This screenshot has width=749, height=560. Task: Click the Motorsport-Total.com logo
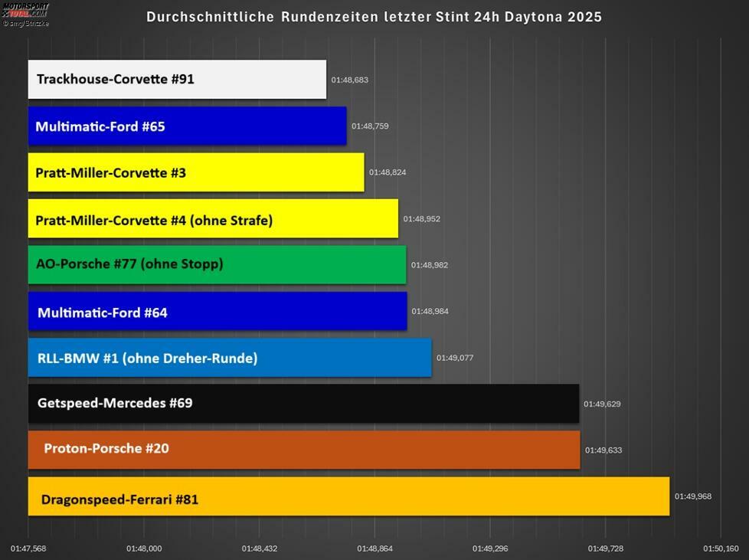pos(25,10)
